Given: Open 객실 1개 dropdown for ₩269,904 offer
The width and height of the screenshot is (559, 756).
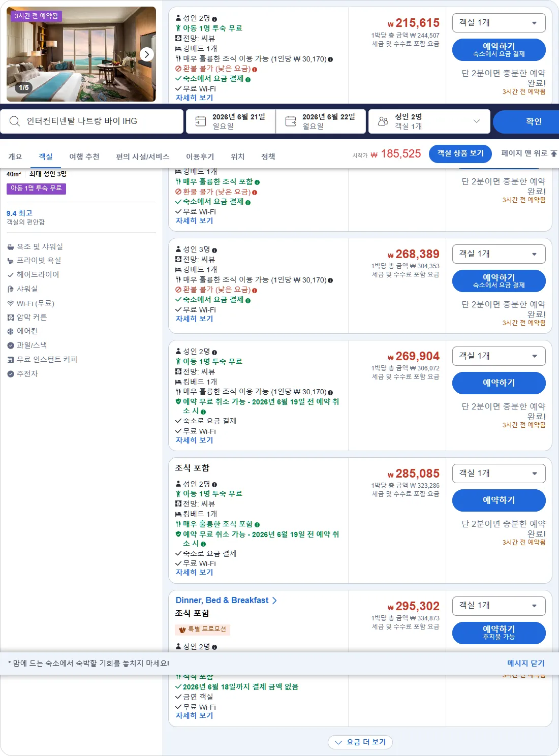Looking at the screenshot, I should [499, 356].
